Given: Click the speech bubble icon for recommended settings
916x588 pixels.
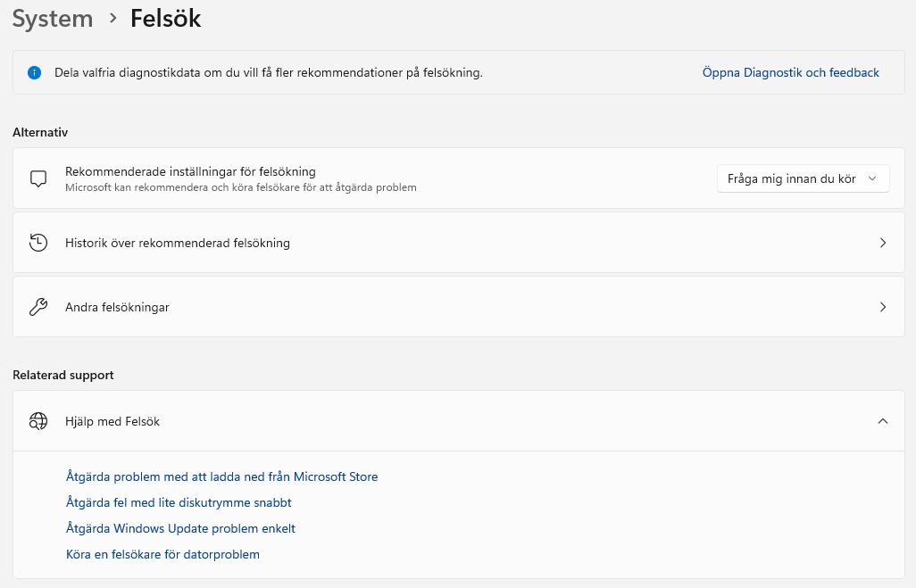Looking at the screenshot, I should pyautogui.click(x=38, y=178).
